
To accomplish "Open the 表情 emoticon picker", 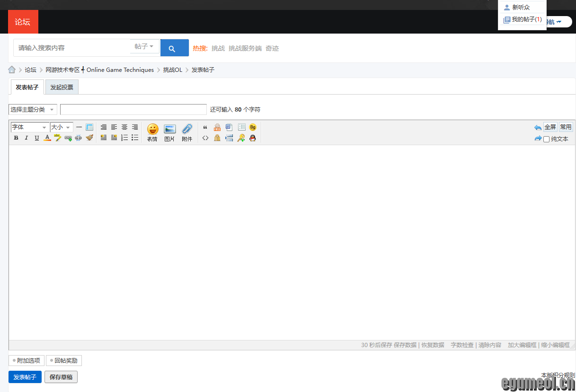I will click(152, 132).
